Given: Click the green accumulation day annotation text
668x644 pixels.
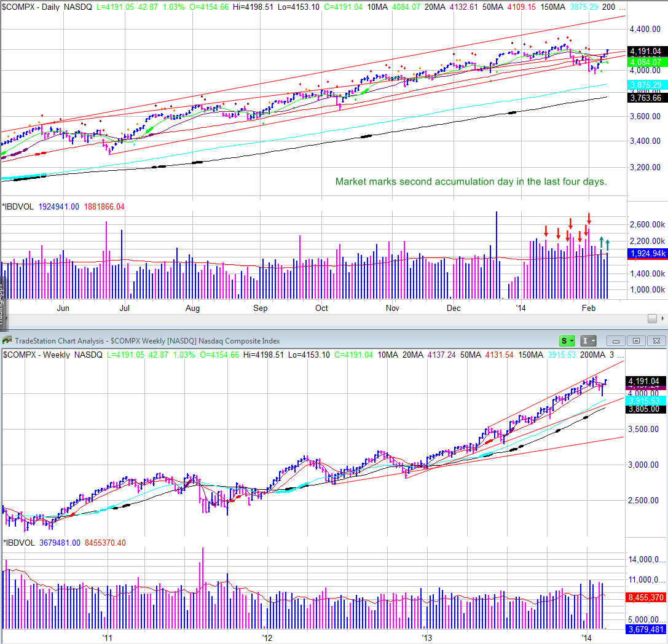Looking at the screenshot, I should (x=470, y=181).
